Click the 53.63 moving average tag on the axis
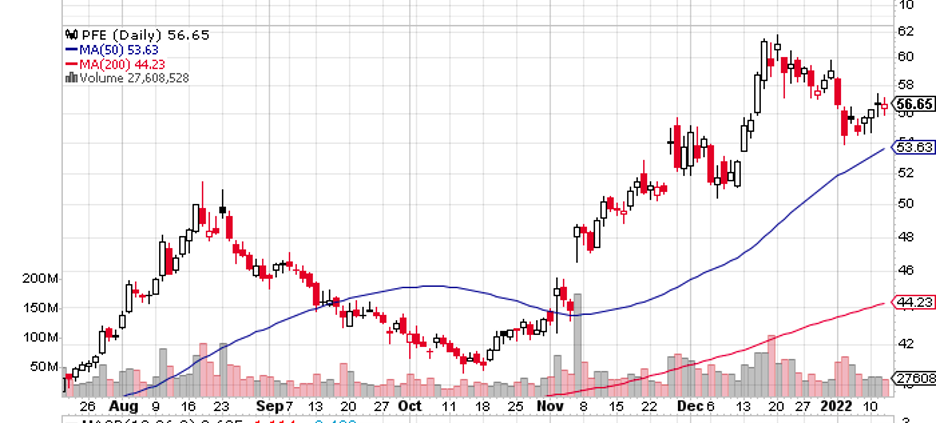 [913, 147]
